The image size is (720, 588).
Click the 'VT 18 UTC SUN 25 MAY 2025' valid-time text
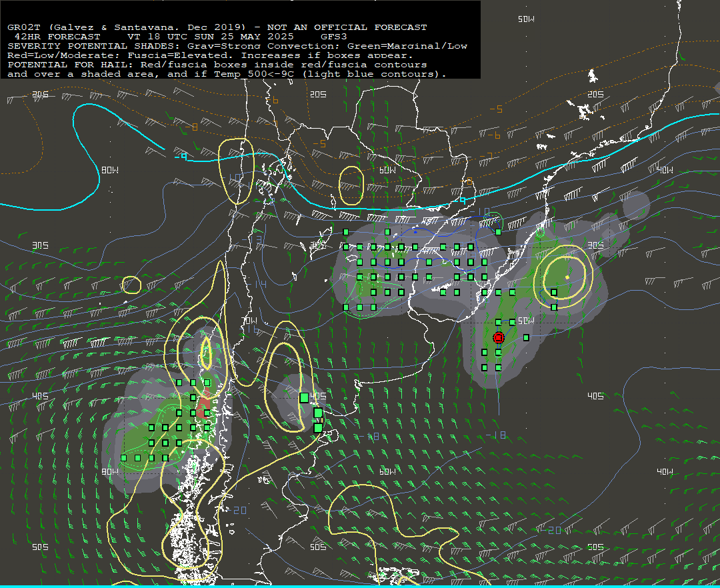[x=210, y=37]
